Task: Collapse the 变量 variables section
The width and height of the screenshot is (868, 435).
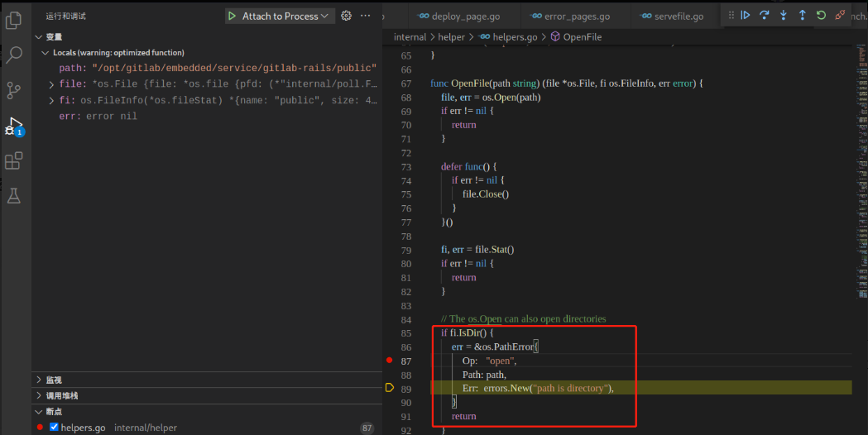Action: tap(39, 37)
